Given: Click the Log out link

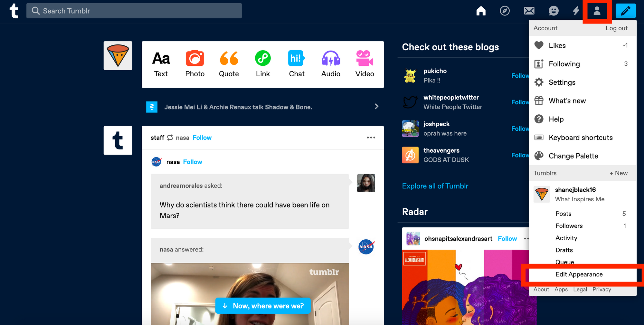Looking at the screenshot, I should pos(616,28).
